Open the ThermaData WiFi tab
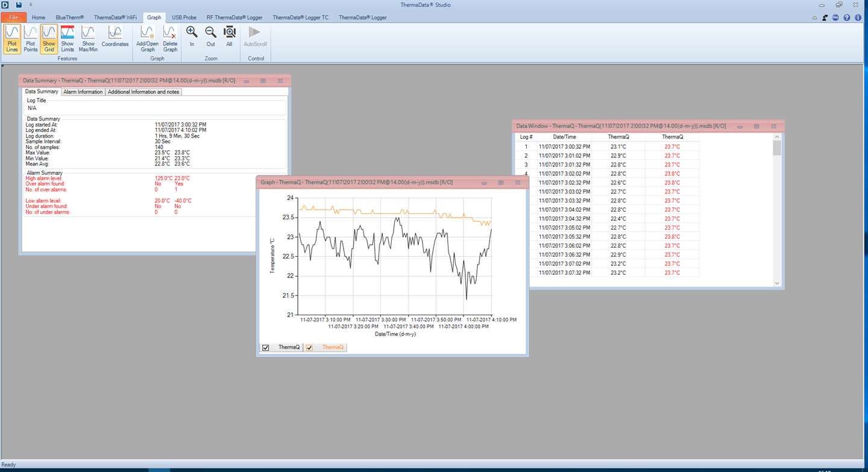Image resolution: width=868 pixels, height=472 pixels. (115, 17)
